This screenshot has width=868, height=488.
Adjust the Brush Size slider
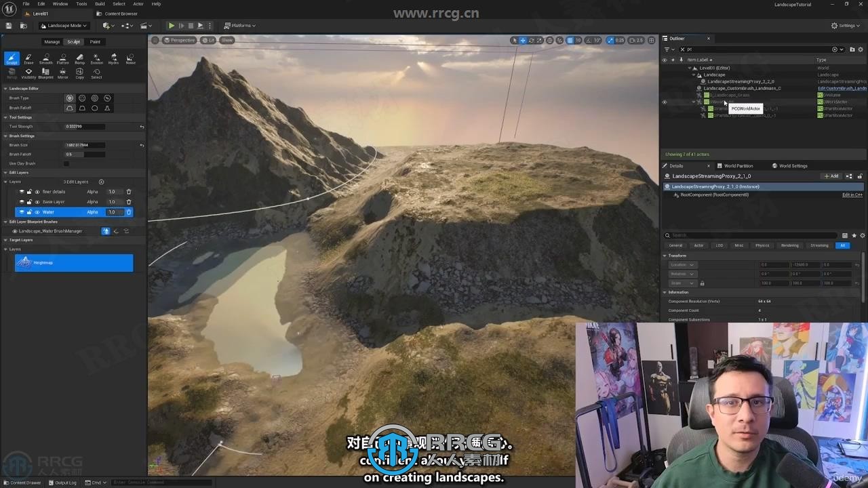85,145
